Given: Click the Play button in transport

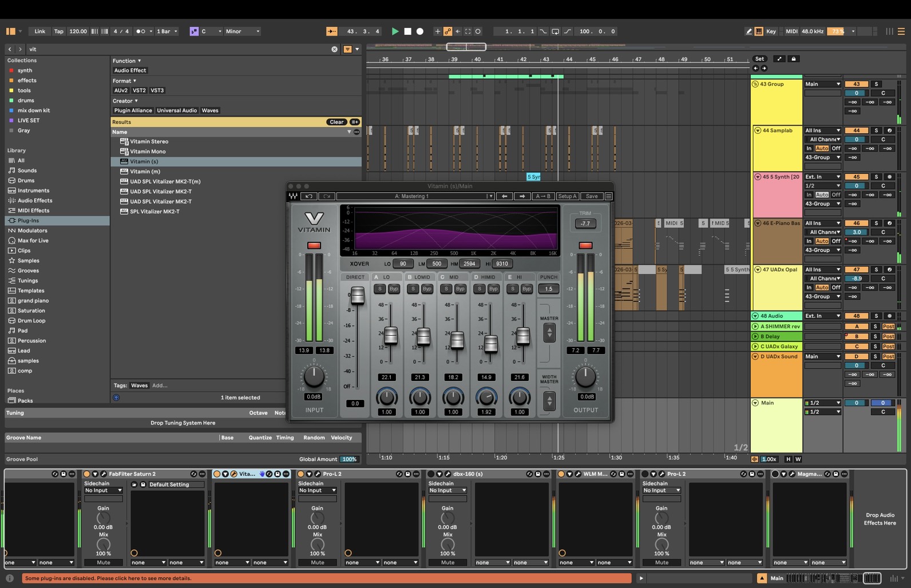Looking at the screenshot, I should 395,31.
